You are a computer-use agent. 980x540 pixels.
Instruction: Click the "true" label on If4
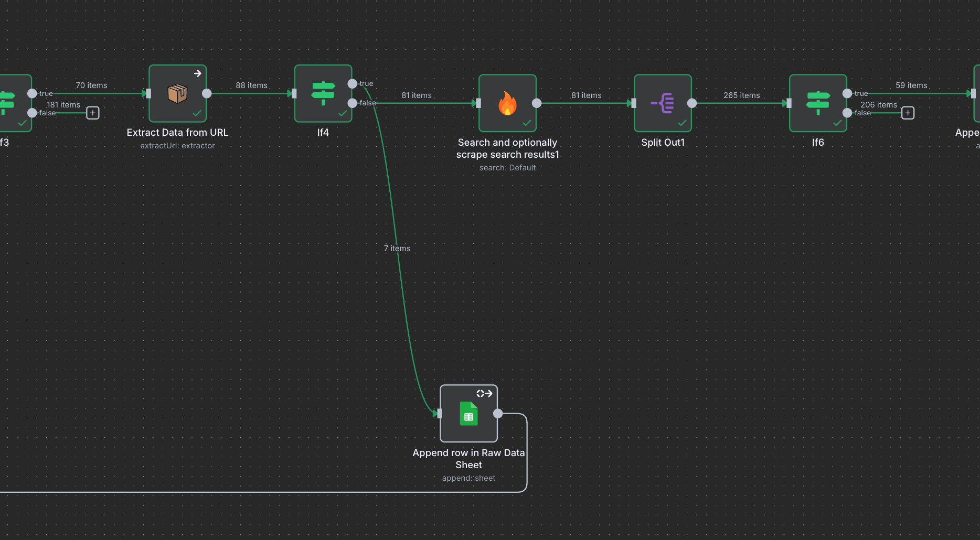(x=366, y=84)
